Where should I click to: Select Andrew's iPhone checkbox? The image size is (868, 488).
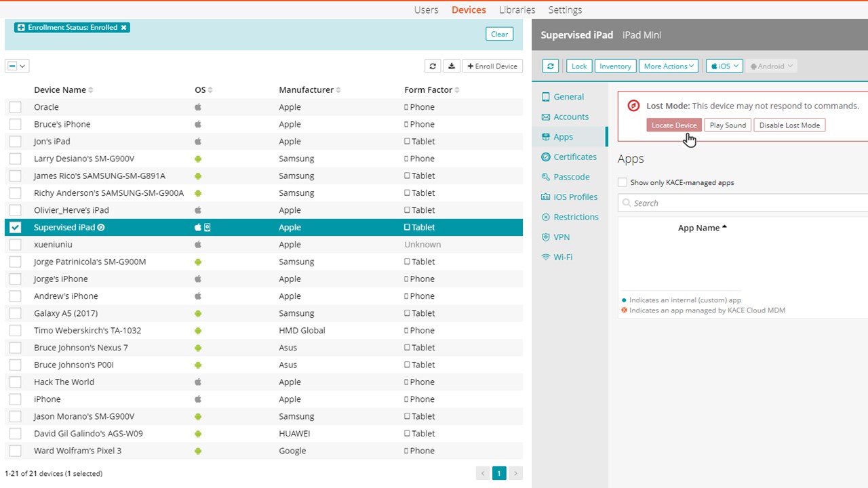(x=16, y=296)
